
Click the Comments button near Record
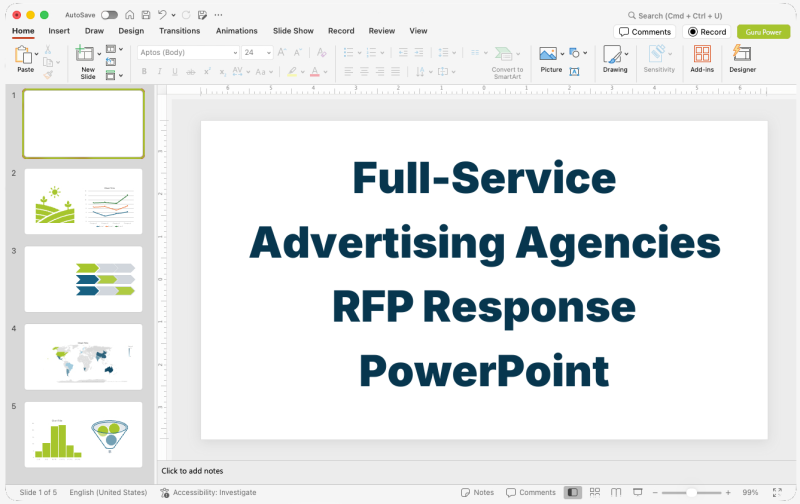[644, 32]
